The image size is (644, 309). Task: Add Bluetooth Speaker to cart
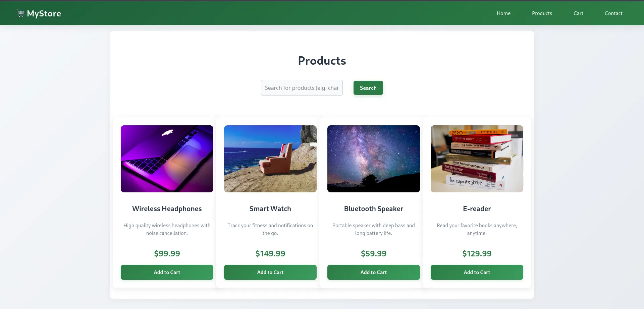pos(374,272)
